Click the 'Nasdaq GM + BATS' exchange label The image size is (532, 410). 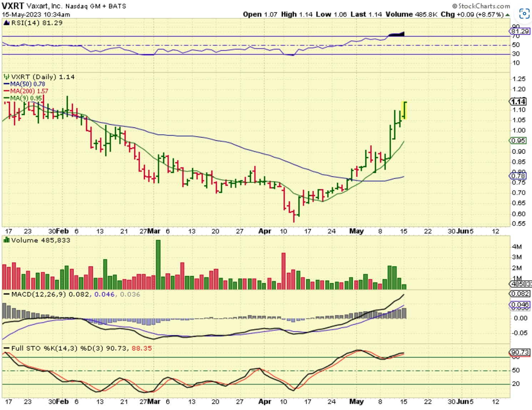(96, 6)
